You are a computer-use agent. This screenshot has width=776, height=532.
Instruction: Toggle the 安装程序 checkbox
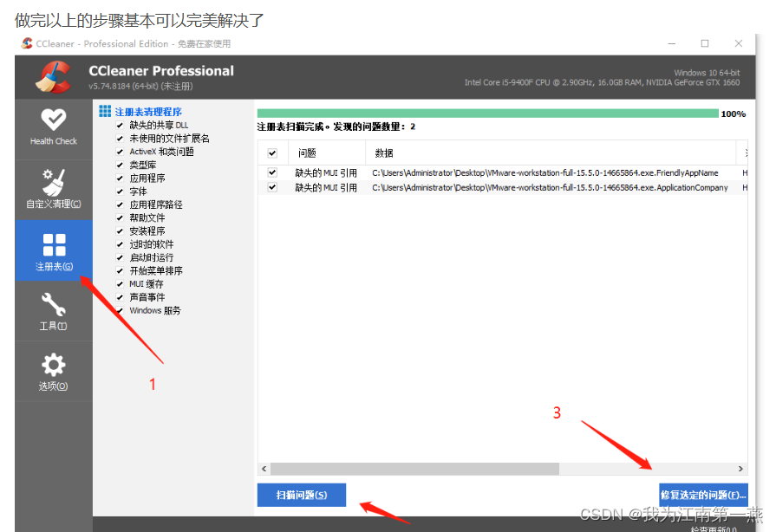pos(120,230)
